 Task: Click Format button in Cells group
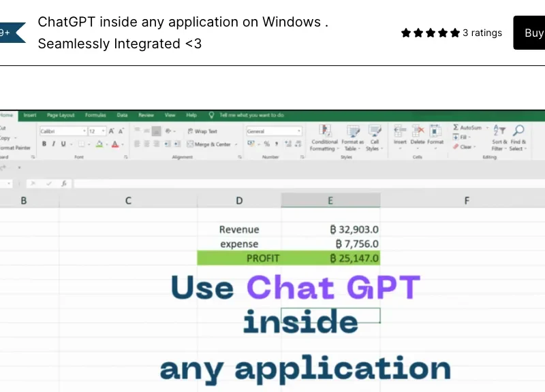[435, 137]
